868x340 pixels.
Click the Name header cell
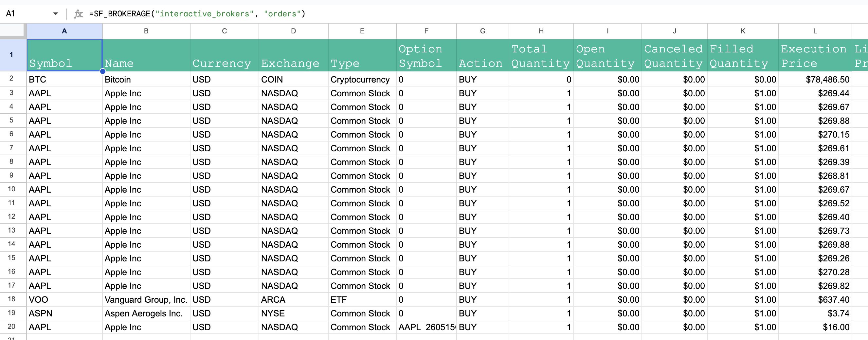[x=146, y=55]
